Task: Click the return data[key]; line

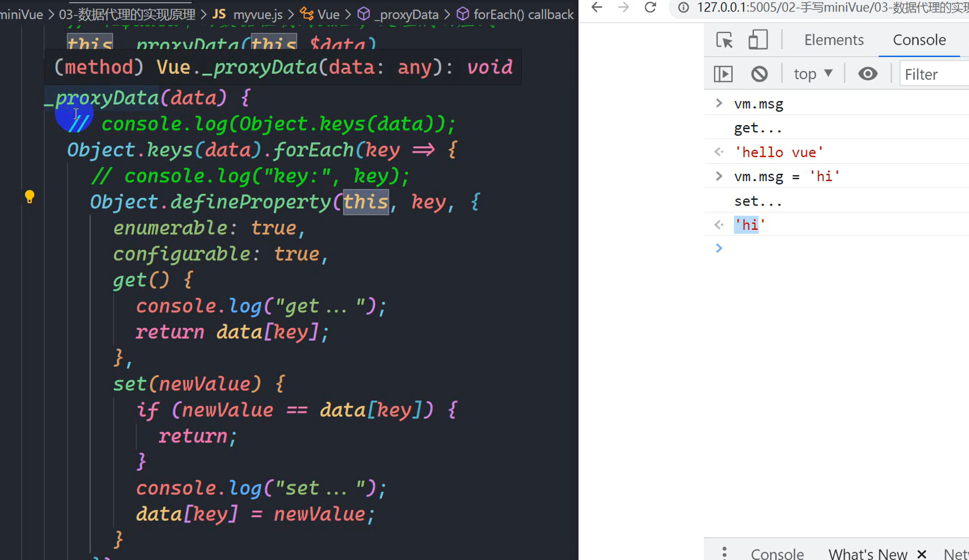Action: (x=232, y=332)
